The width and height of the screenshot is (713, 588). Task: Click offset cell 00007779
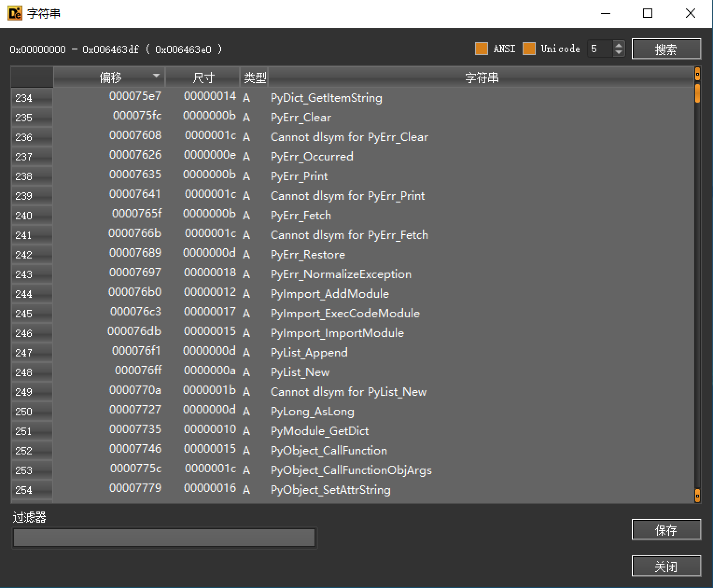pos(135,488)
